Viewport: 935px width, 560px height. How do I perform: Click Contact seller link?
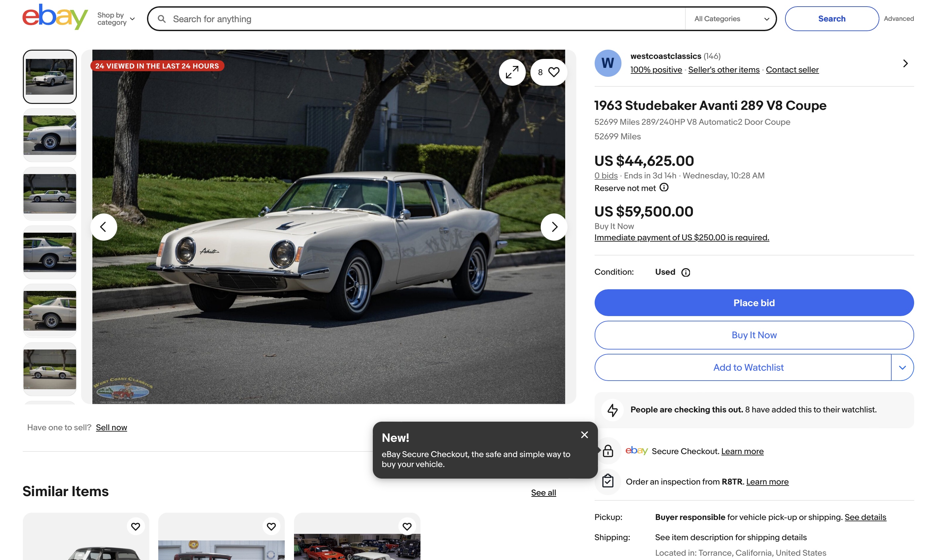(792, 70)
